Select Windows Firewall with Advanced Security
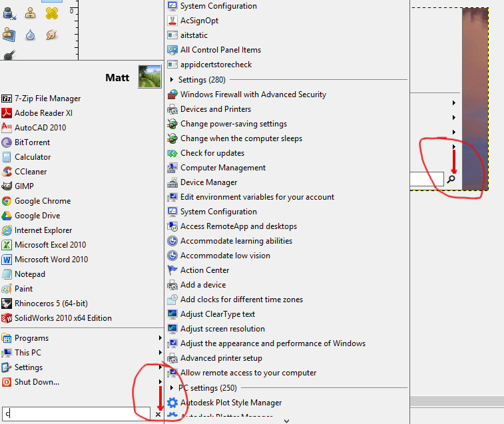The width and height of the screenshot is (504, 424). tap(253, 95)
